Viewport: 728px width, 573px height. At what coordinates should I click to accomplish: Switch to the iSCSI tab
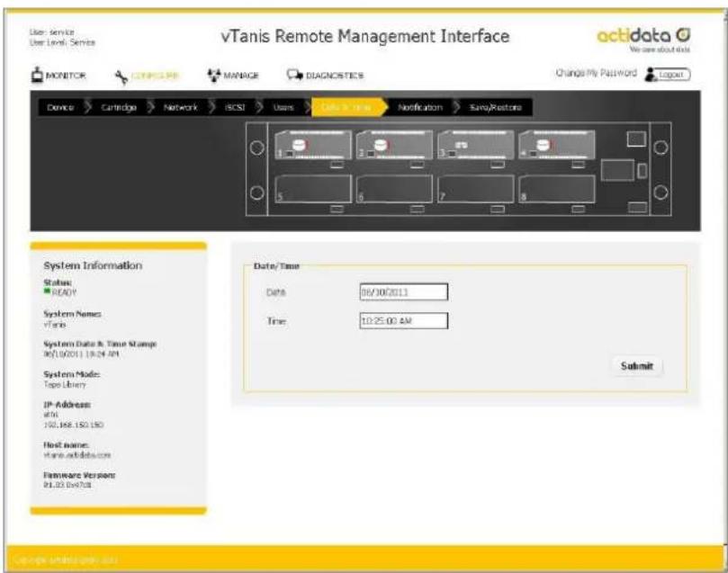[235, 108]
